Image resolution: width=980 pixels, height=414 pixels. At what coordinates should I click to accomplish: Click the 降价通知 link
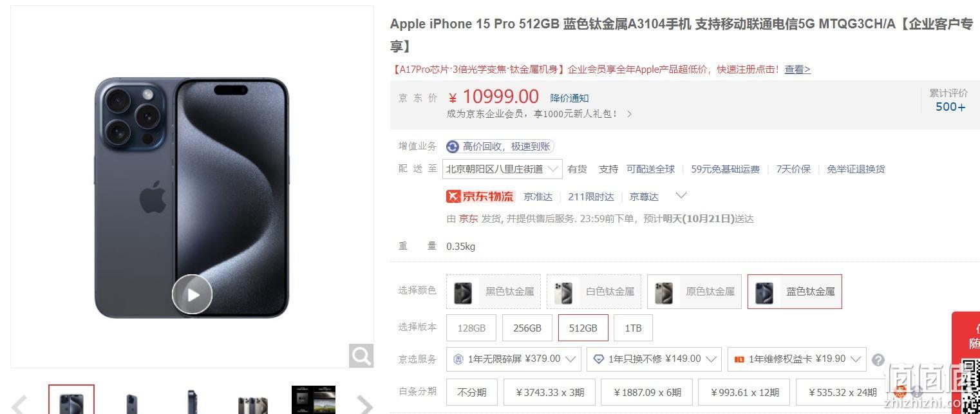(569, 98)
